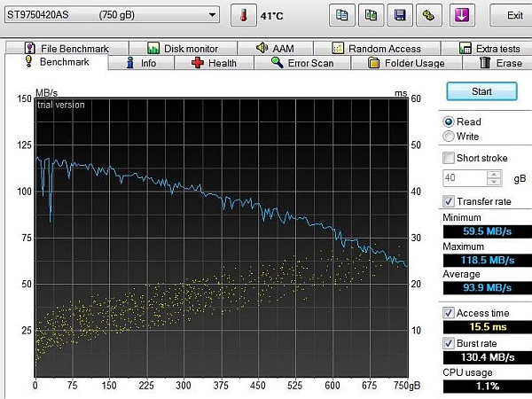The height and width of the screenshot is (399, 532).
Task: Click the purple down-arrow icon
Action: pos(464,15)
